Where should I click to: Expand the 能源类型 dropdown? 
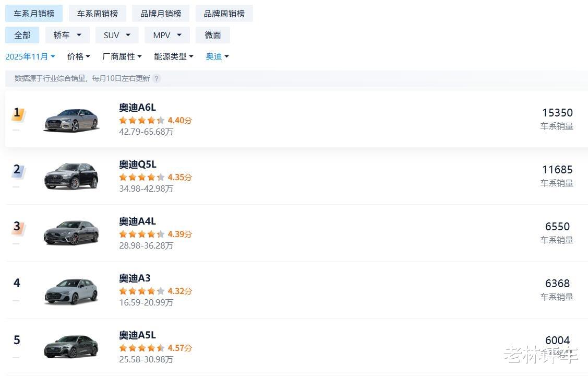pos(174,56)
